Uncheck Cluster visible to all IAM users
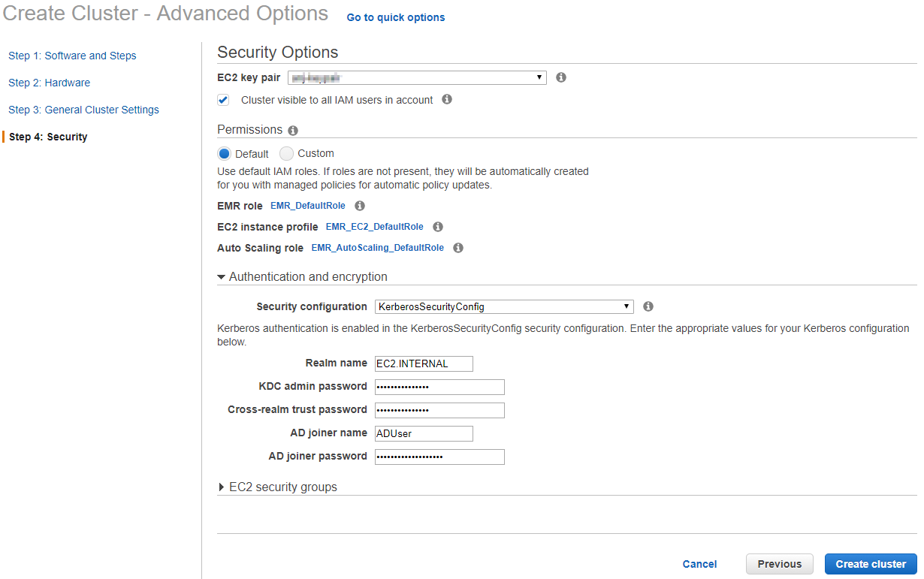This screenshot has width=924, height=579. (223, 100)
